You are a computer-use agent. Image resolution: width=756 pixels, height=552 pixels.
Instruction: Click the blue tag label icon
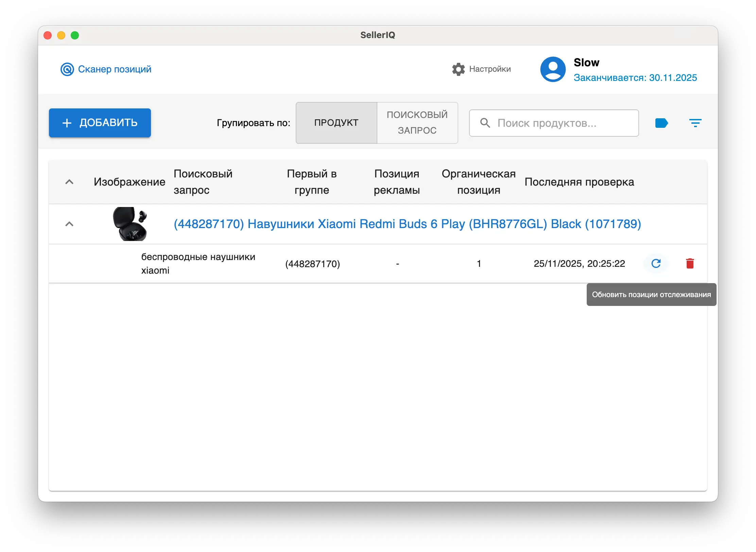click(661, 123)
